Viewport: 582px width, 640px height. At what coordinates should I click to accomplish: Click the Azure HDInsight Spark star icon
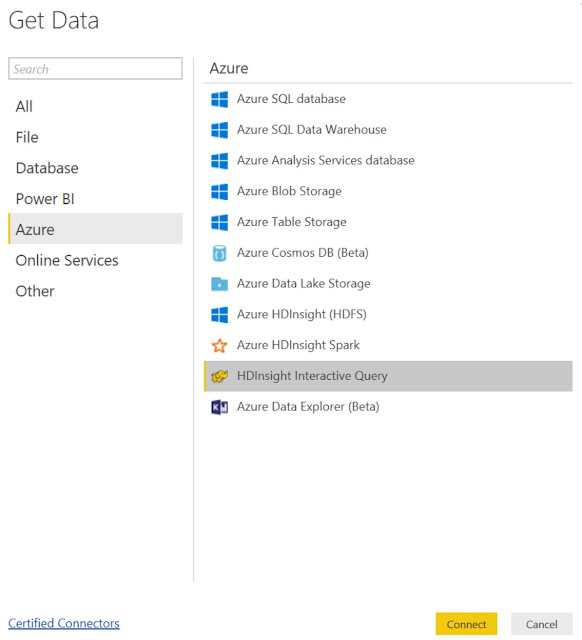click(x=220, y=346)
